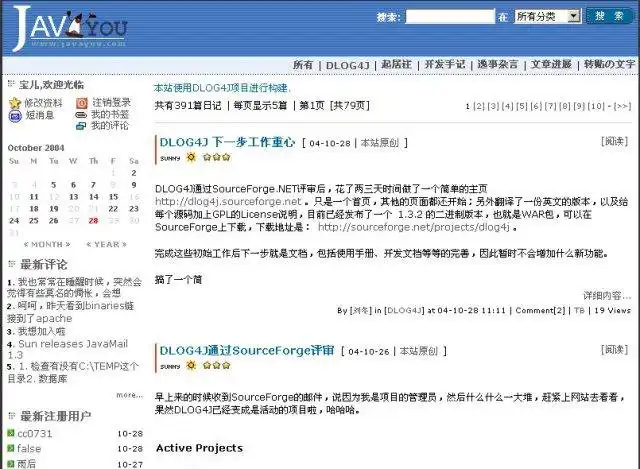Viewport: 640px width, 469px height.
Task: Open the 我的书签 link
Action: (x=110, y=114)
